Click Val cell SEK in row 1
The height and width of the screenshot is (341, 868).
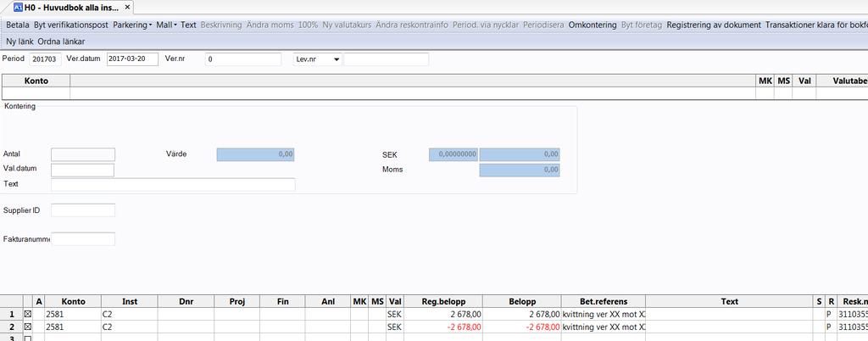click(x=395, y=314)
